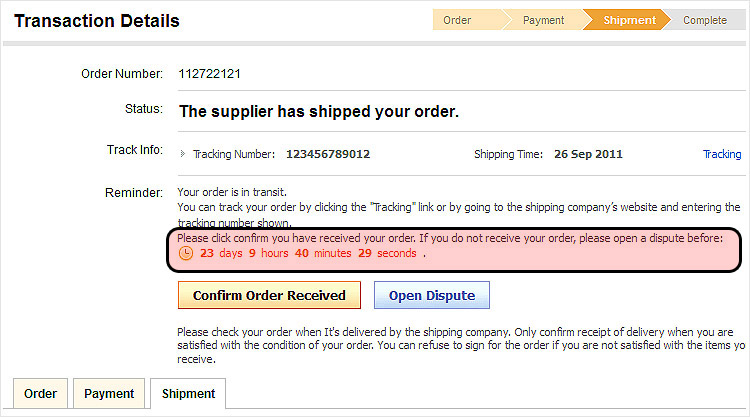
Task: Click the Transaction Details heading
Action: [97, 20]
